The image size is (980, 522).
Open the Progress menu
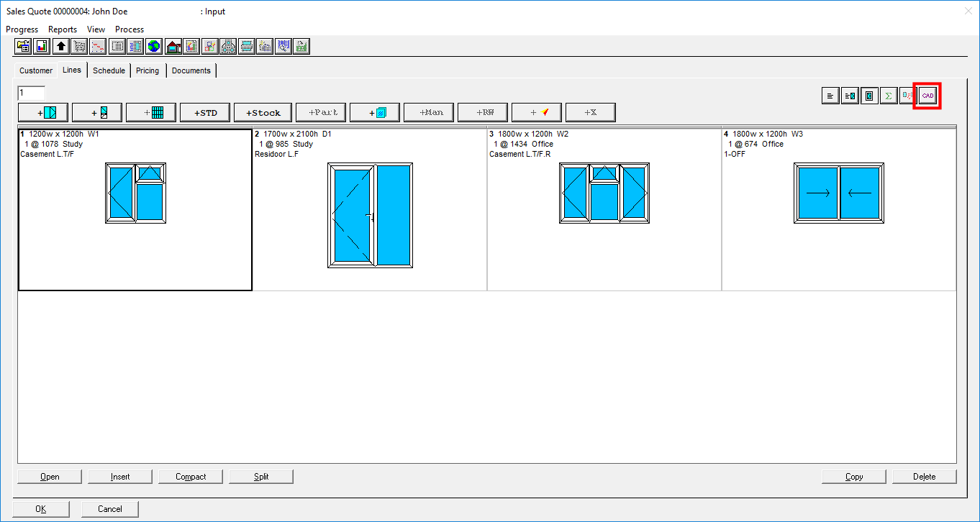coord(22,29)
